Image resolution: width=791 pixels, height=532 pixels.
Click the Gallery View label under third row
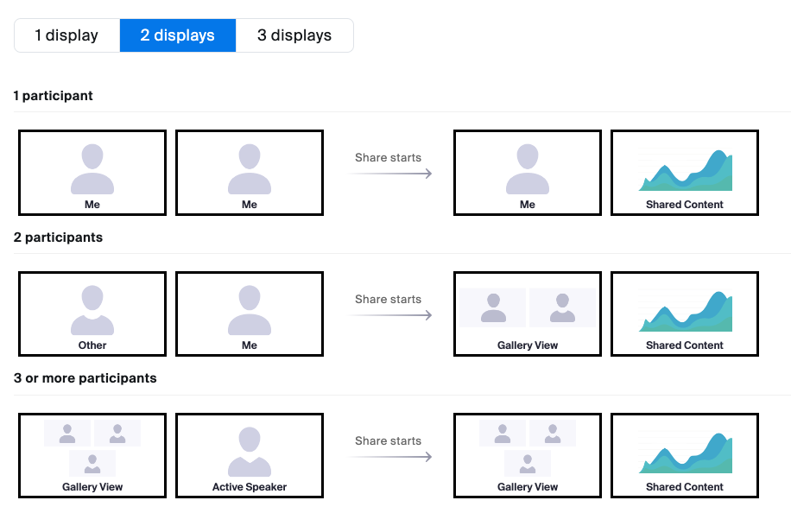tap(92, 486)
